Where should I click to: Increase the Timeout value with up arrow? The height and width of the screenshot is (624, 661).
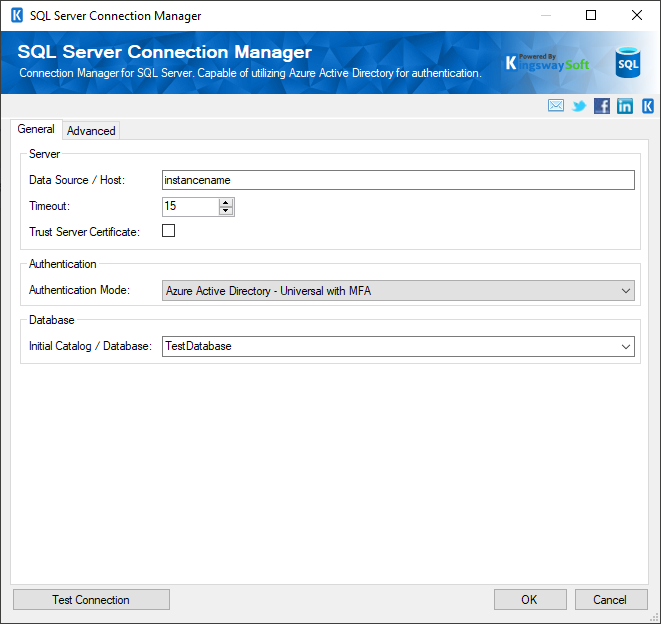(x=226, y=202)
